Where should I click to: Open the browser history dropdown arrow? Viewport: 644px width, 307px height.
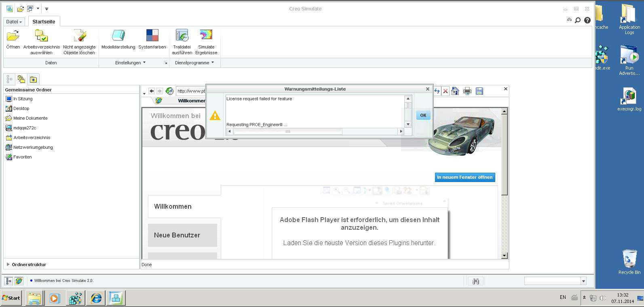[144, 93]
